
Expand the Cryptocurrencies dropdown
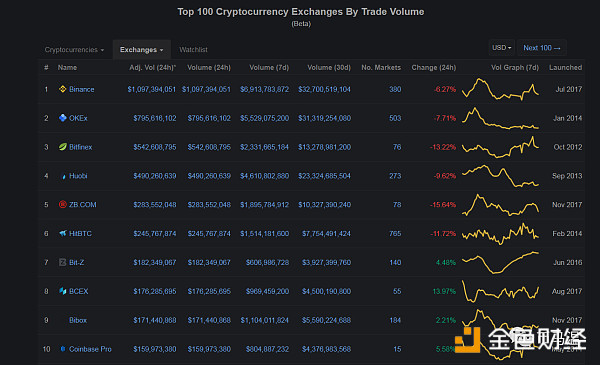pos(74,50)
